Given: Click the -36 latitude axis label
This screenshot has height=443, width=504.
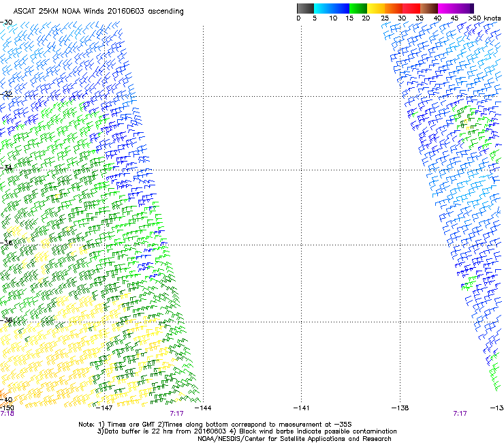Looking at the screenshot, I should coord(6,243).
